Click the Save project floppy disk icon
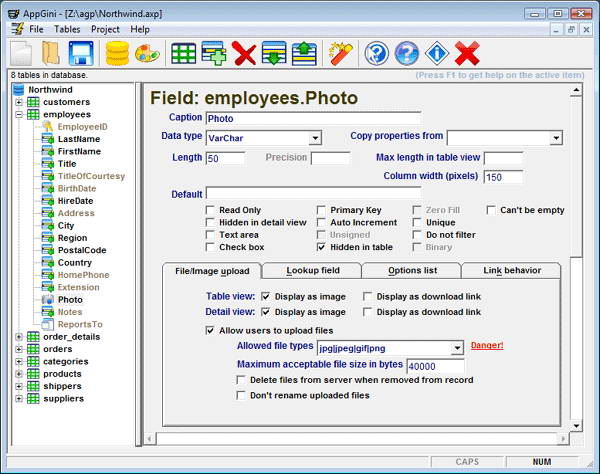600x474 pixels. point(81,54)
